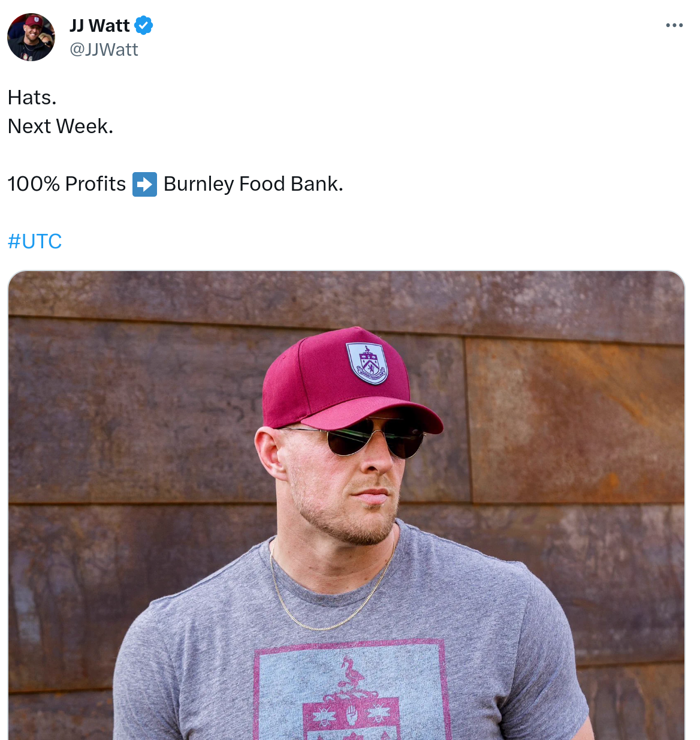Open the attached tweet photo
700x740 pixels.
[346, 505]
